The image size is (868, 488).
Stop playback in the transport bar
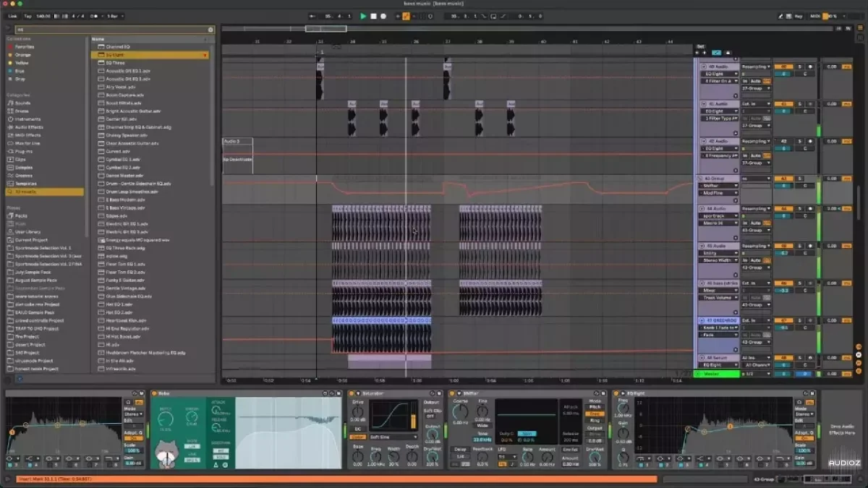pyautogui.click(x=373, y=16)
